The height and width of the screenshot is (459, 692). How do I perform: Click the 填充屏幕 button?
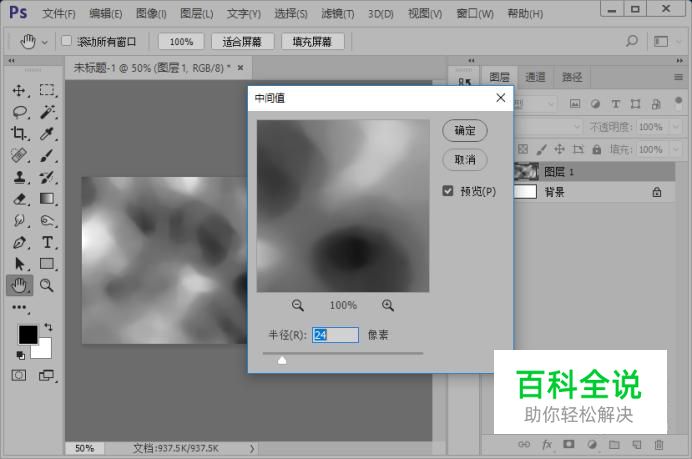coord(312,41)
